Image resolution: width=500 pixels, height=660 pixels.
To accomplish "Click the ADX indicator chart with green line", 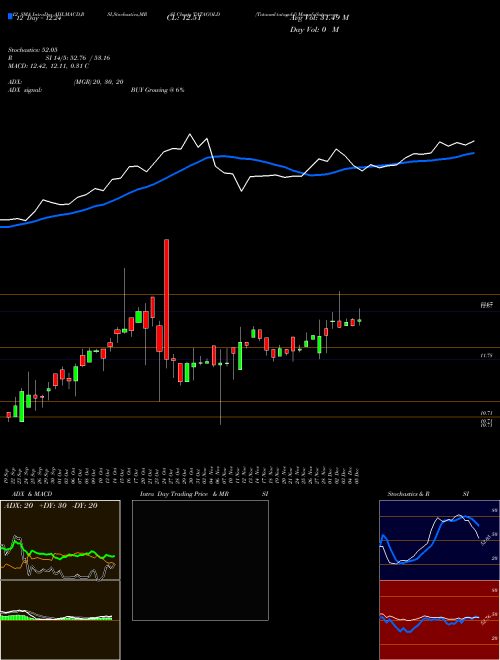I will [x=60, y=540].
